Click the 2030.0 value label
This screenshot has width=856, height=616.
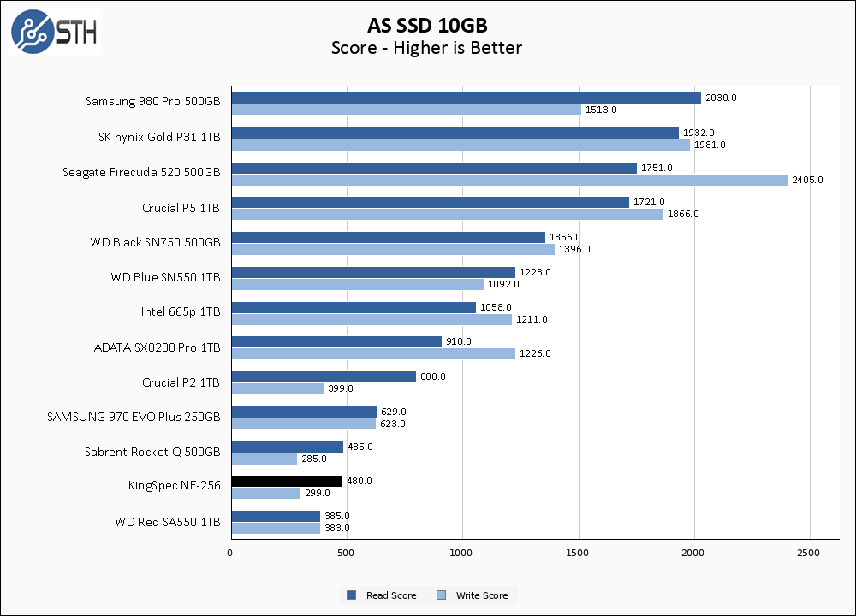(721, 98)
